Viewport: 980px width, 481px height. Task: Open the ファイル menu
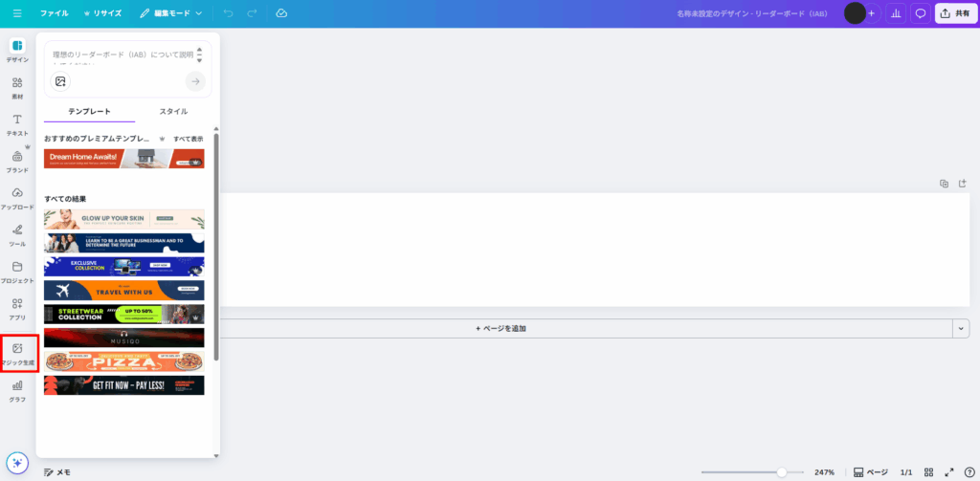(x=54, y=13)
